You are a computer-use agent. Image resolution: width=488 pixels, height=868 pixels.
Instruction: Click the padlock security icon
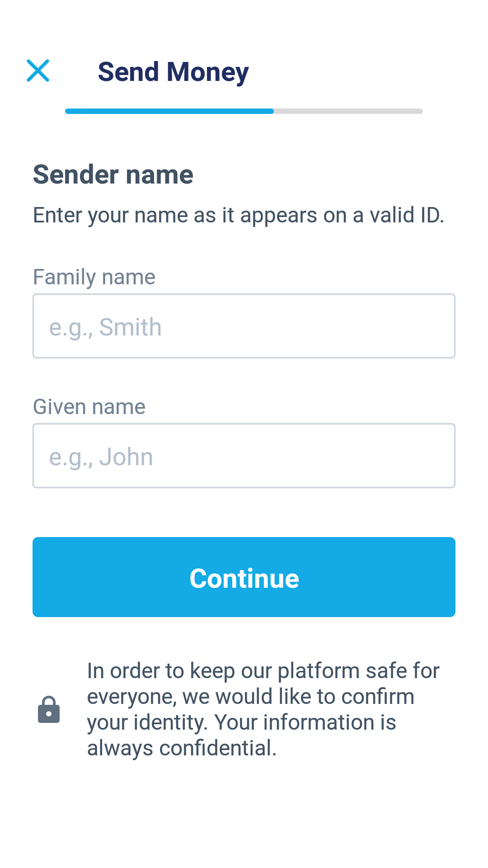(x=49, y=709)
